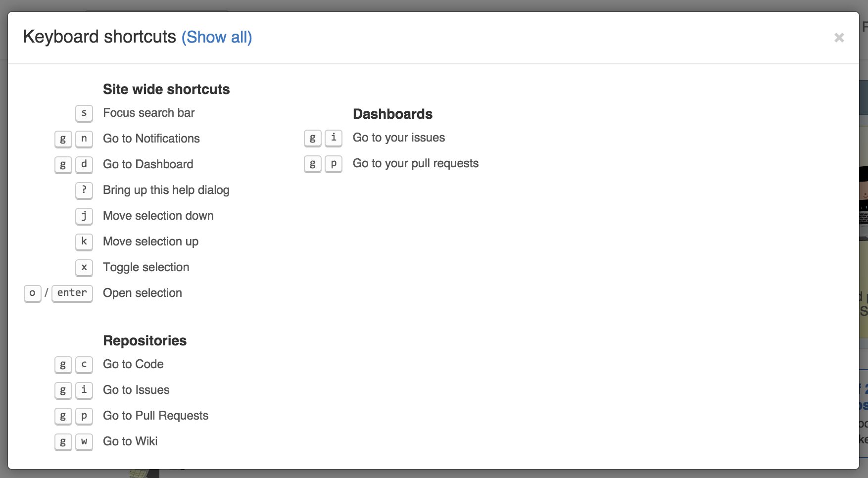
Task: Click the 'Go to Pull Requests' text
Action: point(156,416)
